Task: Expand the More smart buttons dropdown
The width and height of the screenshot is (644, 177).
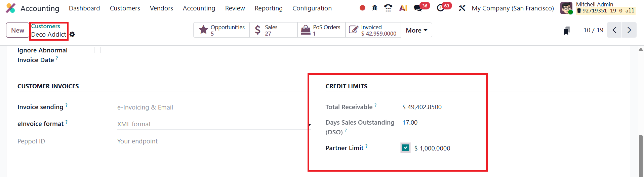Action: tap(416, 30)
